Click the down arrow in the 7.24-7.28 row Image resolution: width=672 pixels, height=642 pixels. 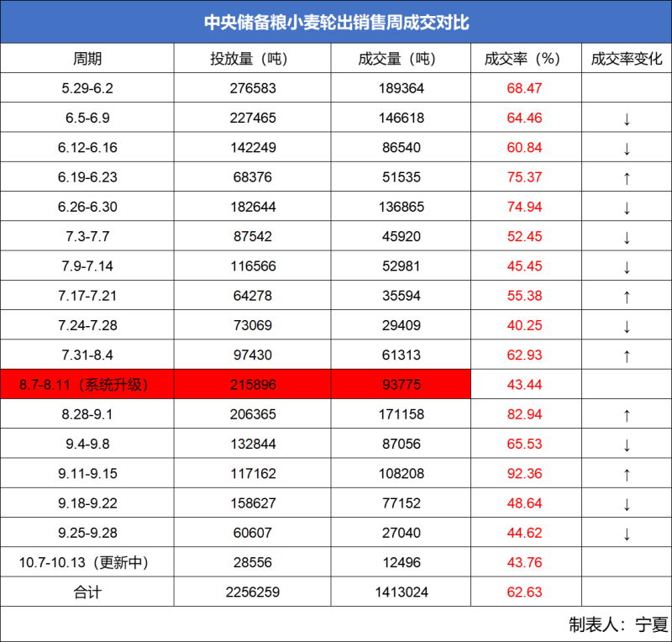point(627,326)
